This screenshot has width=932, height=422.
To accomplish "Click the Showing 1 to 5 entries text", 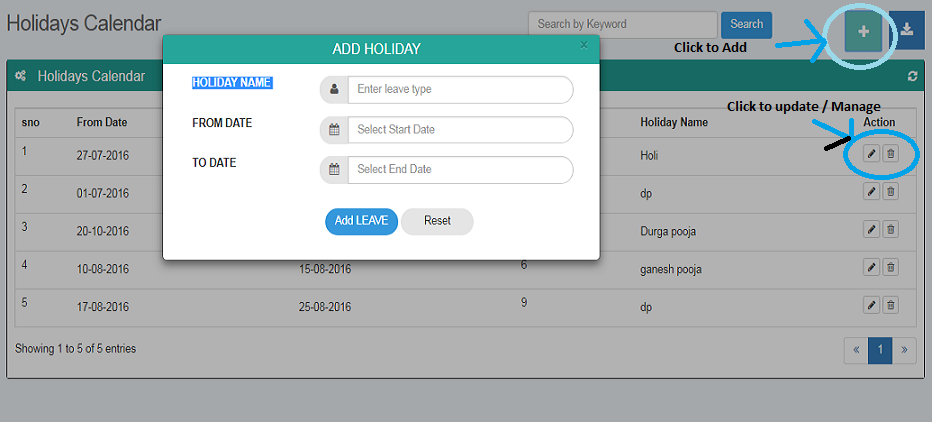I will pyautogui.click(x=75, y=349).
